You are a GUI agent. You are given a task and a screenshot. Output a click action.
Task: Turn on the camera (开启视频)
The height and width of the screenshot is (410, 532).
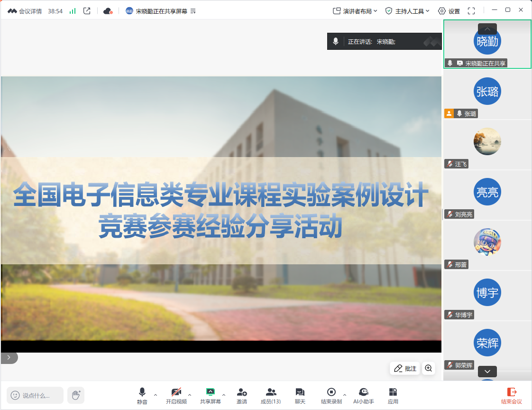coord(176,396)
